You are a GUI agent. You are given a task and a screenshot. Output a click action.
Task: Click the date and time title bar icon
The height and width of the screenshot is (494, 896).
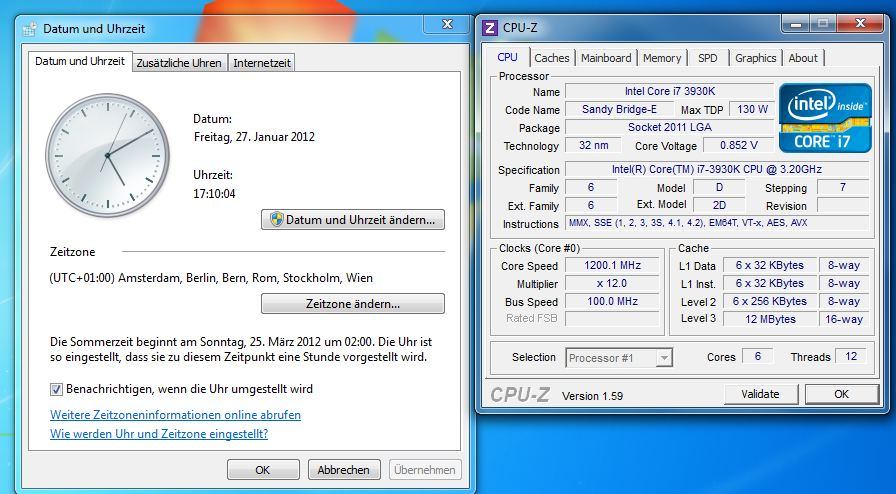click(x=30, y=29)
